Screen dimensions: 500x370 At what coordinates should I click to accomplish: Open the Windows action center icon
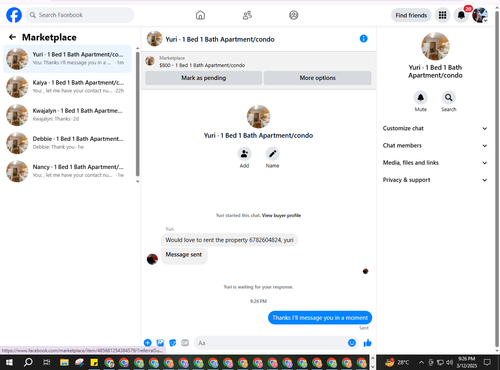pos(487,362)
